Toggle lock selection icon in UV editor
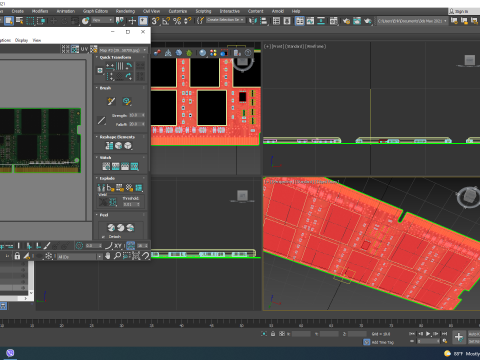The height and width of the screenshot is (360, 480). point(17,256)
